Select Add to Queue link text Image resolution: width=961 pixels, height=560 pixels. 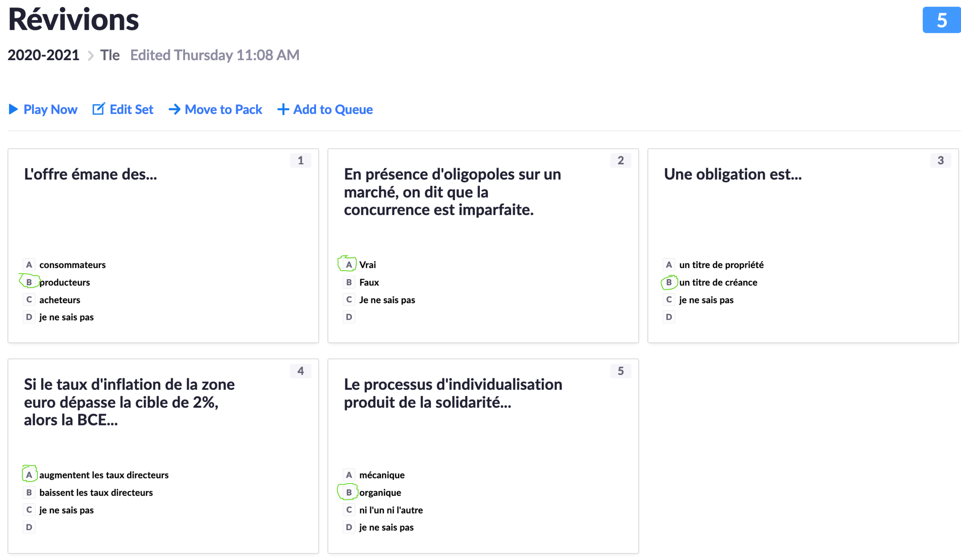(x=333, y=110)
